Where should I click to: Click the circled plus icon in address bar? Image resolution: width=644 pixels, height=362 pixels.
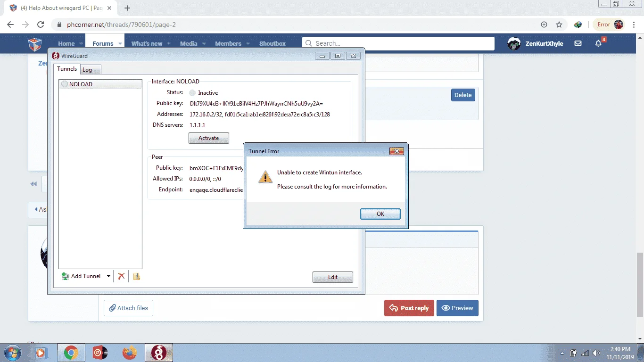click(x=544, y=25)
